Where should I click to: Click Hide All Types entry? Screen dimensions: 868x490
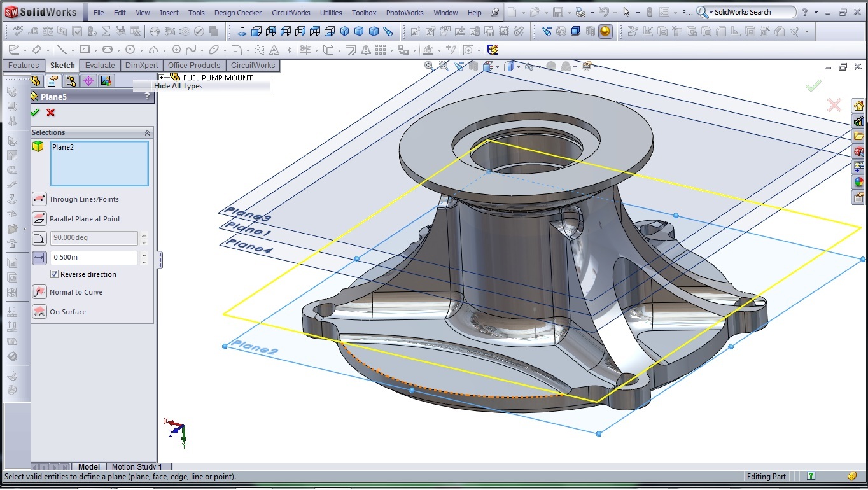[x=178, y=86]
